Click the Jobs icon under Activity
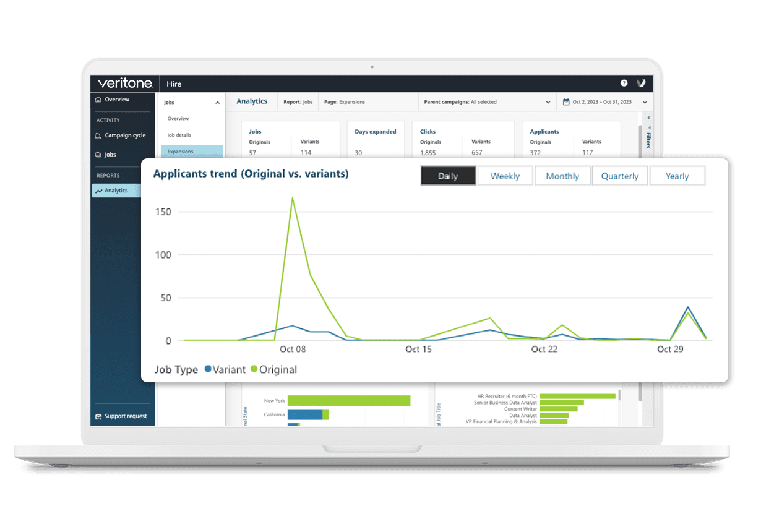Screen dimensions: 761x532 click(x=98, y=155)
